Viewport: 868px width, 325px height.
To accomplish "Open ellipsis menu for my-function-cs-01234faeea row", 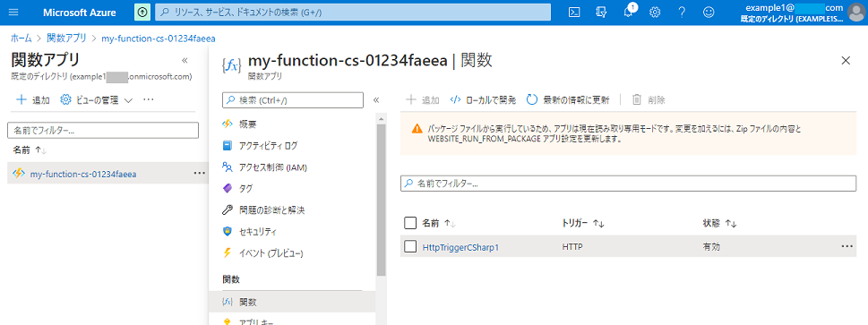I will (199, 174).
